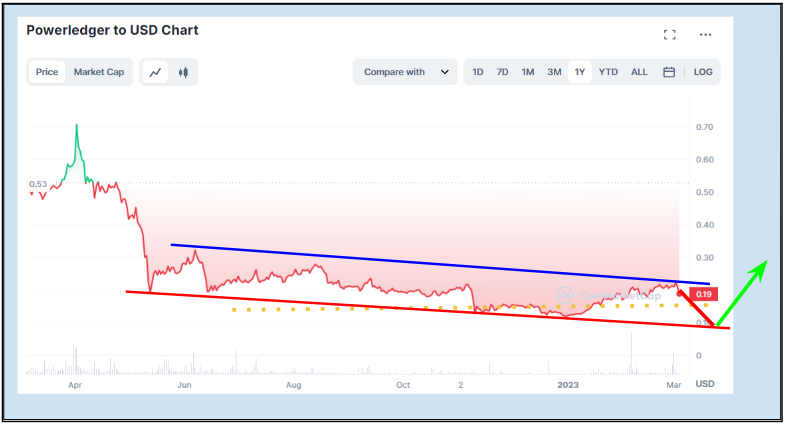Toggle the LOG scale option

703,72
